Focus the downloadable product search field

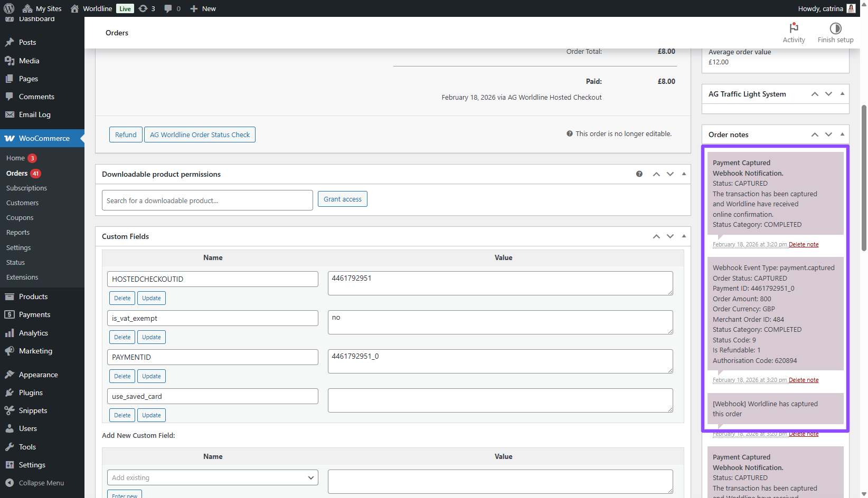click(x=207, y=200)
